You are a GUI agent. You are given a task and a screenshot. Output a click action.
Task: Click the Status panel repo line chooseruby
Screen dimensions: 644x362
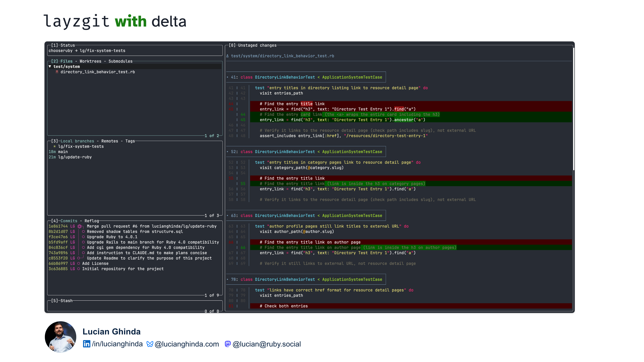coord(87,51)
